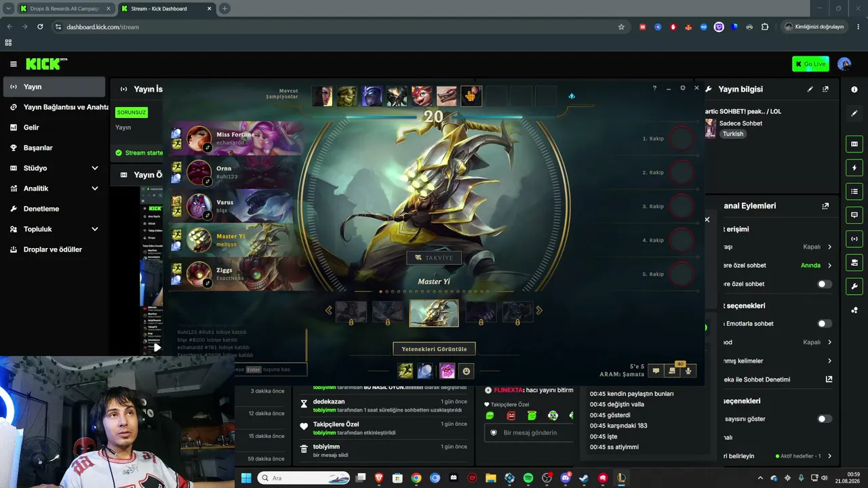Open the emote picker smiley button
The width and height of the screenshot is (868, 488).
(x=466, y=371)
